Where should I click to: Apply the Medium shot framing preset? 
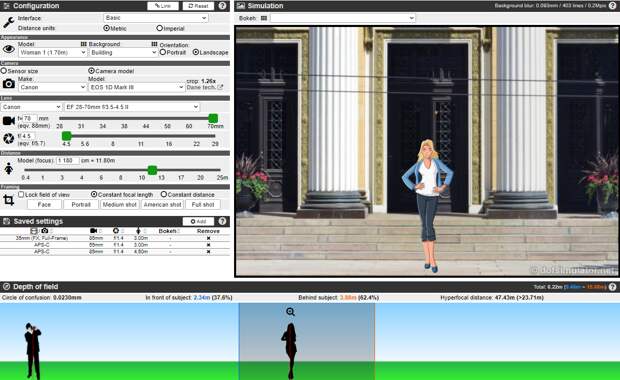pyautogui.click(x=120, y=204)
